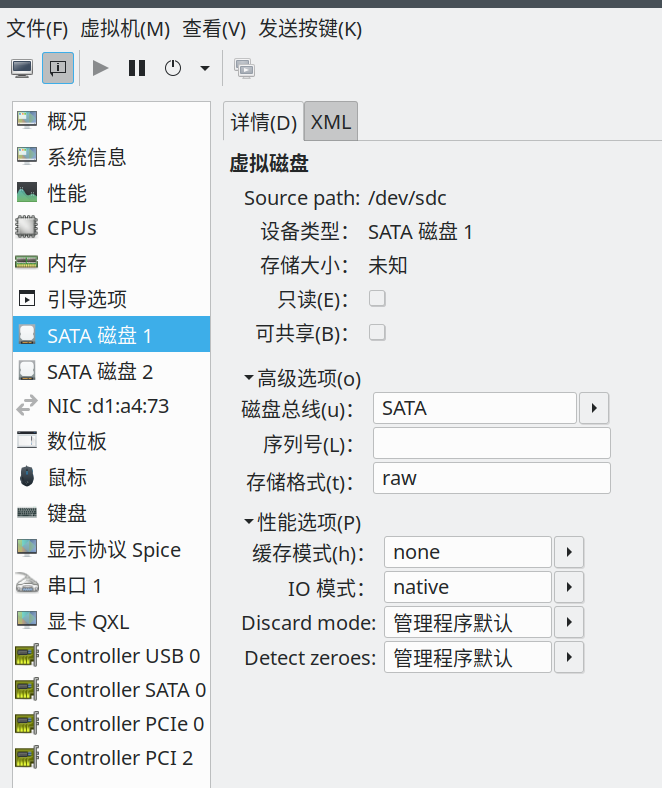Click the 序列号 serial number input field
This screenshot has height=788, width=662.
491,443
